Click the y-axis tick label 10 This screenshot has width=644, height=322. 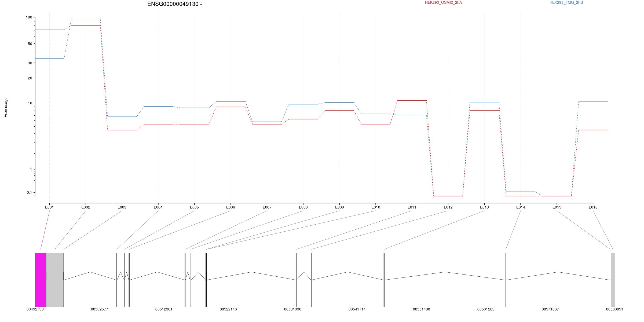coord(30,103)
